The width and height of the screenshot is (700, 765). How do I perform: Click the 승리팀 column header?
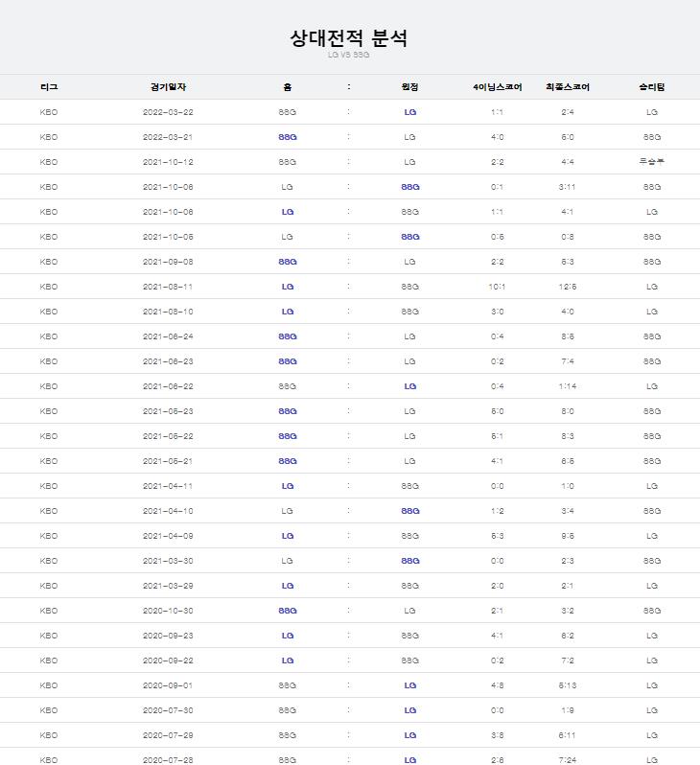[x=652, y=87]
